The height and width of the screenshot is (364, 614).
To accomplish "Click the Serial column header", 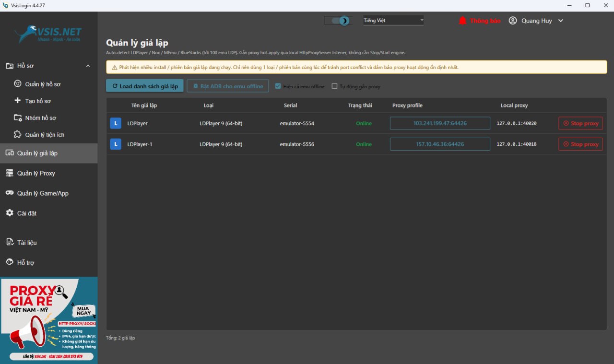I will pyautogui.click(x=290, y=106).
